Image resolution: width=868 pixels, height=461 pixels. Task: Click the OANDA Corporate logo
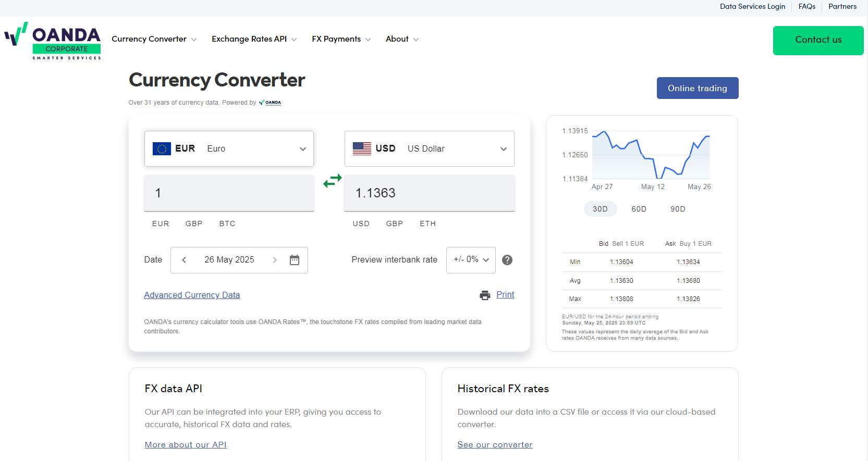(53, 41)
